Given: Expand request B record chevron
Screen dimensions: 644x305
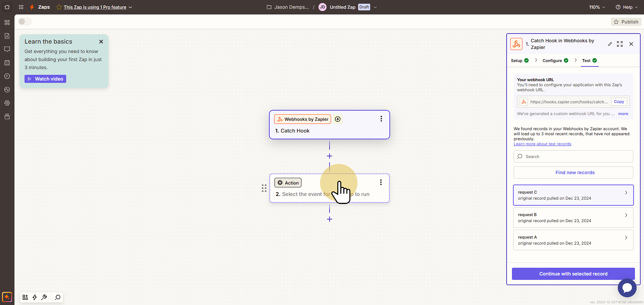Looking at the screenshot, I should tap(626, 215).
